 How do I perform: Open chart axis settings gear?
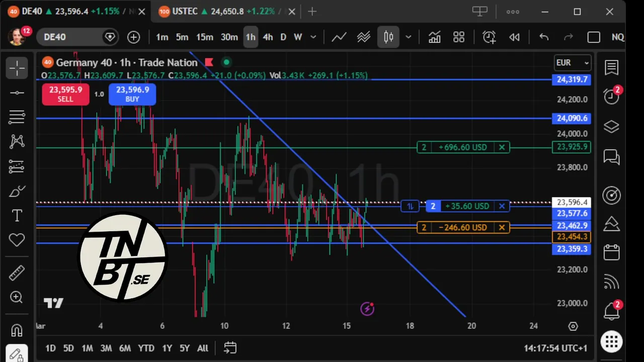click(573, 326)
